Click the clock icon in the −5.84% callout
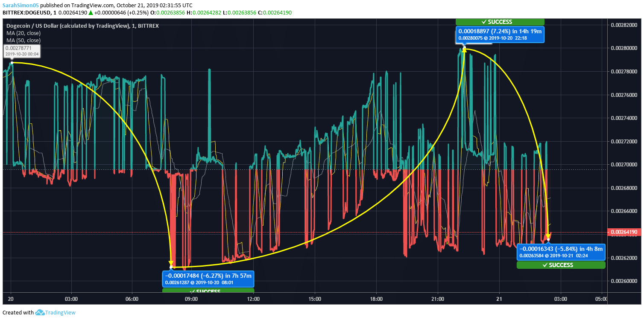Screen dimensions: 644x320 pyautogui.click(x=547, y=256)
